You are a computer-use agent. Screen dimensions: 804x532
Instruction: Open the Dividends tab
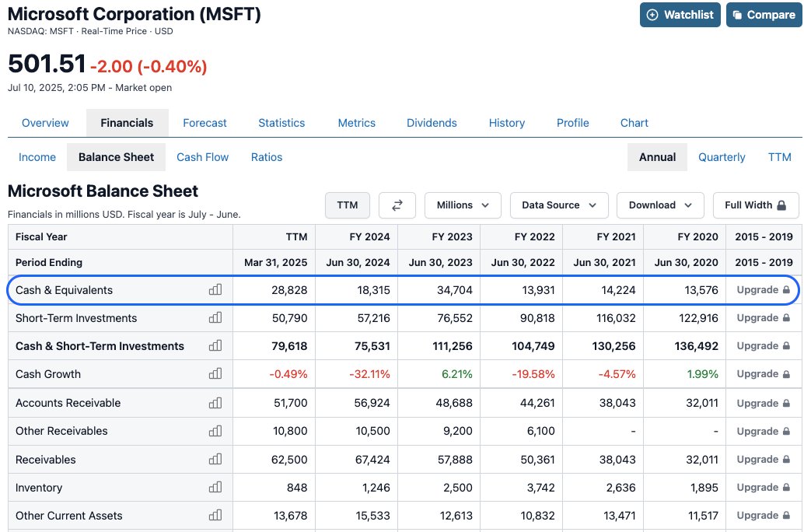(432, 123)
